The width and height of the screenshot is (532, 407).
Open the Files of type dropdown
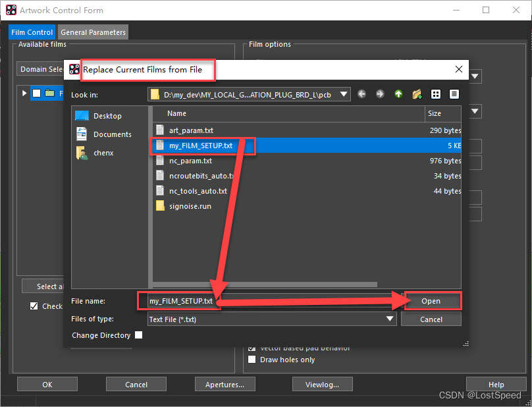390,319
